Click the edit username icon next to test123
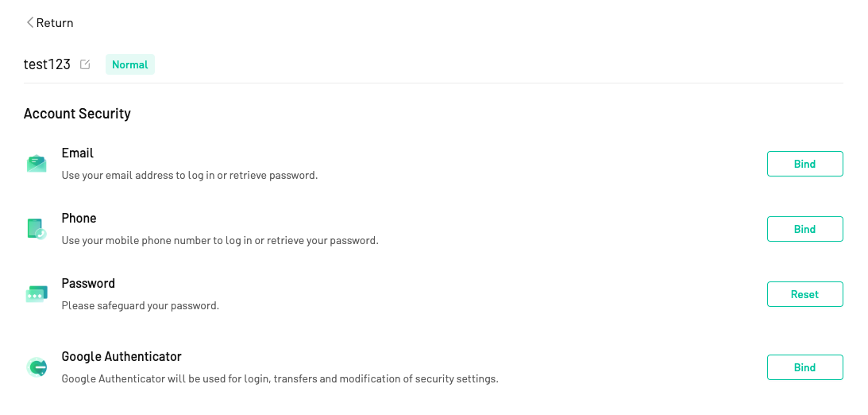The width and height of the screenshot is (868, 415). click(85, 64)
